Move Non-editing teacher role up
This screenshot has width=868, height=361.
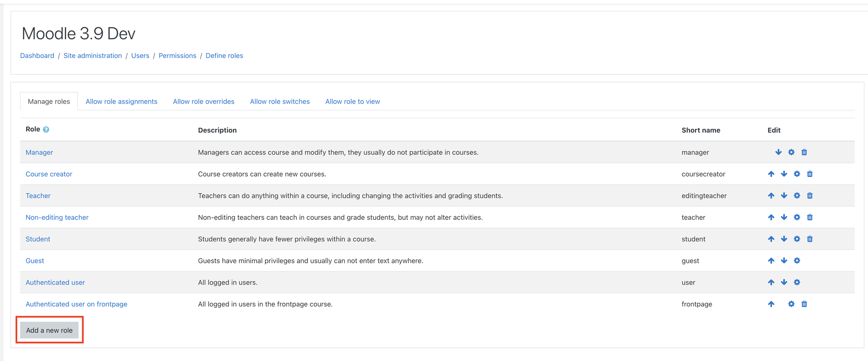[x=771, y=217]
